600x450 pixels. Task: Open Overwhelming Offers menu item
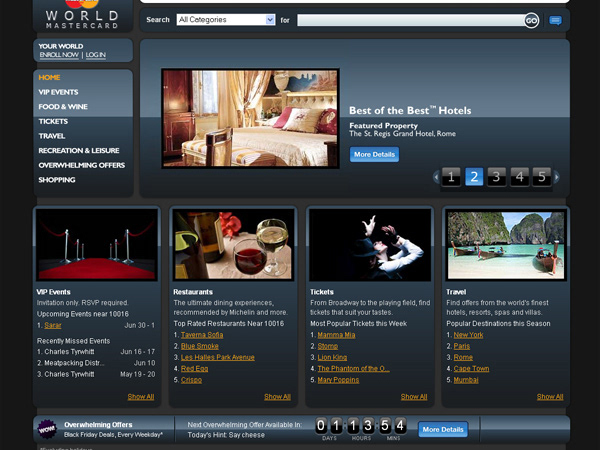(82, 165)
